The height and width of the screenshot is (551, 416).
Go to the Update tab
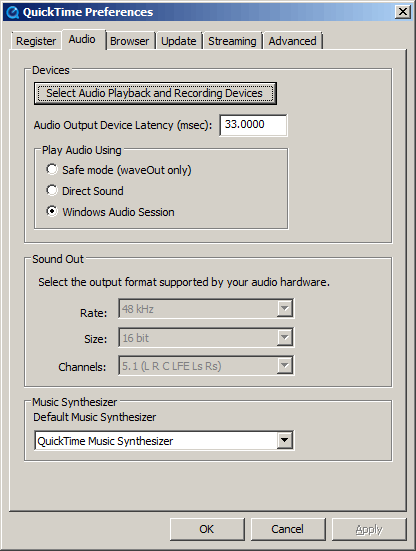click(178, 41)
